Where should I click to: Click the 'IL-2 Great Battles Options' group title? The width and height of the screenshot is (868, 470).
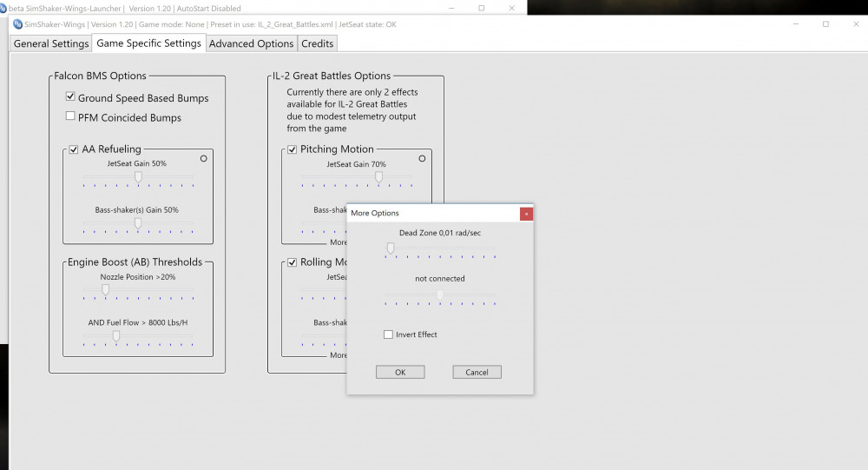[332, 76]
